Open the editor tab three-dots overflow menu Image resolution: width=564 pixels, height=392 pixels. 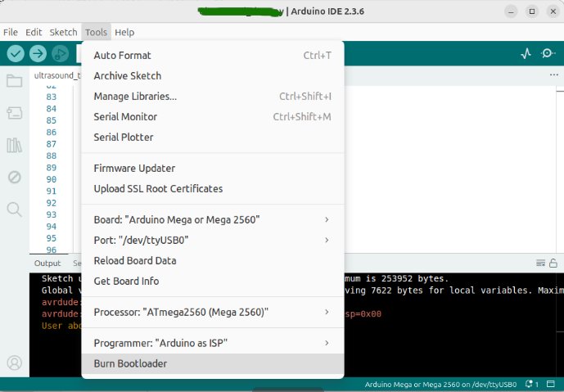(553, 75)
